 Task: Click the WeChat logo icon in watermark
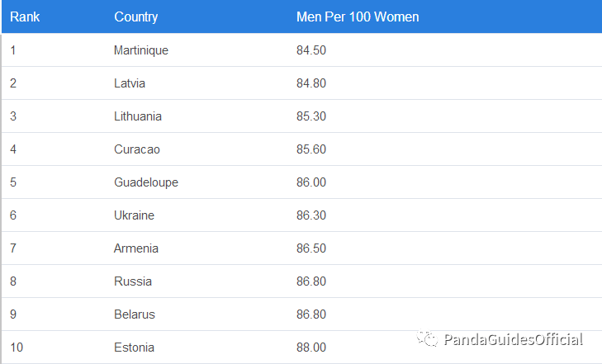(427, 338)
